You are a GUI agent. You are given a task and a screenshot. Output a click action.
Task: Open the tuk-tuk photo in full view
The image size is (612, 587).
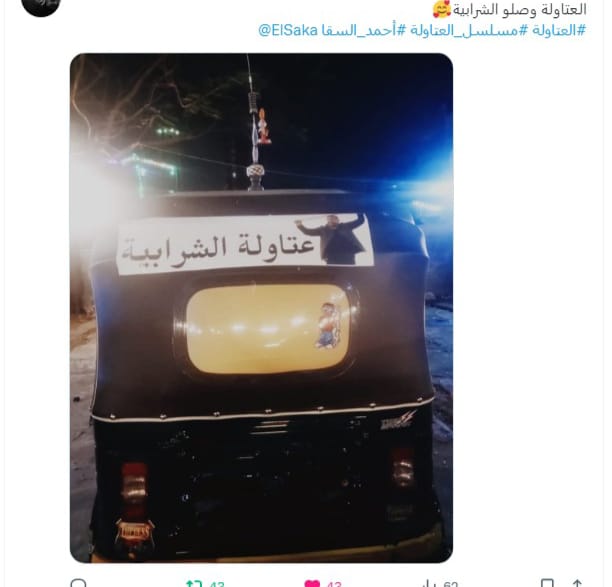pyautogui.click(x=262, y=308)
